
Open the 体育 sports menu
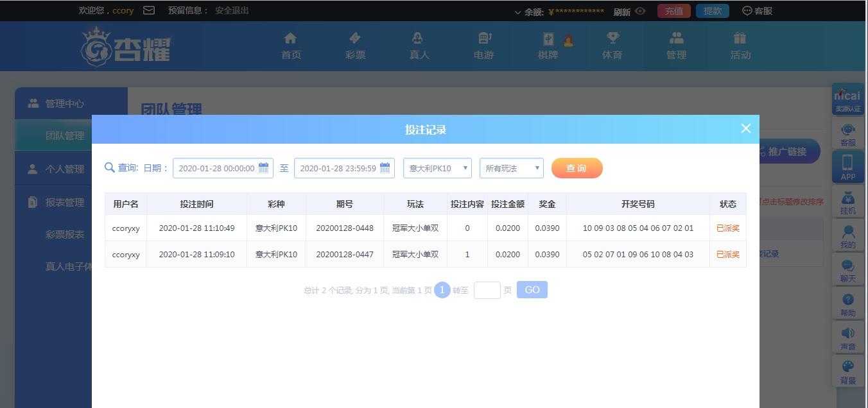612,46
